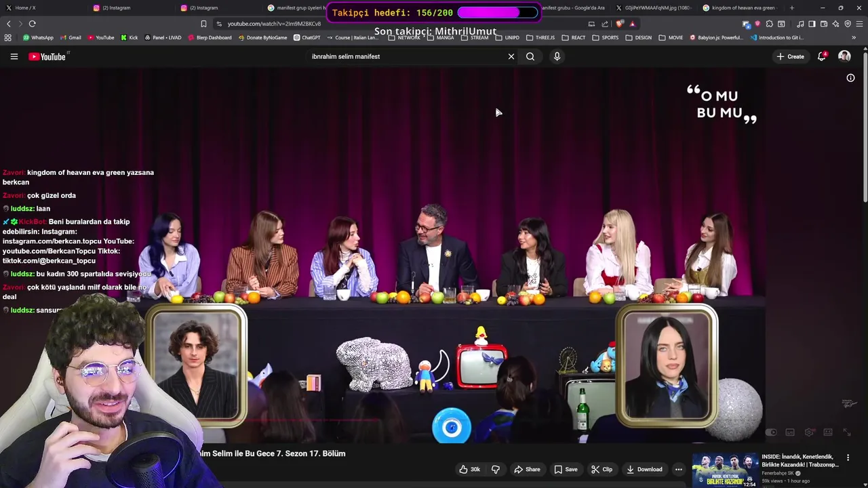Open options menu for INSIDE recommended video
The height and width of the screenshot is (488, 868).
point(848,457)
